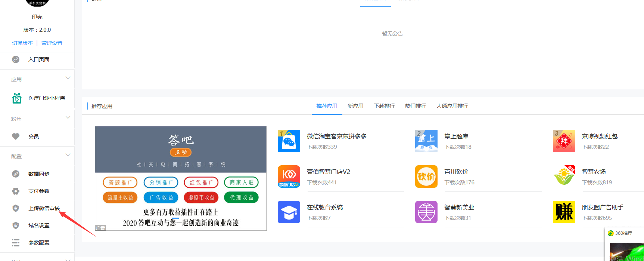Viewport: 644px width, 261px height.
Task: Click the 印壳 account name
Action: point(37,17)
